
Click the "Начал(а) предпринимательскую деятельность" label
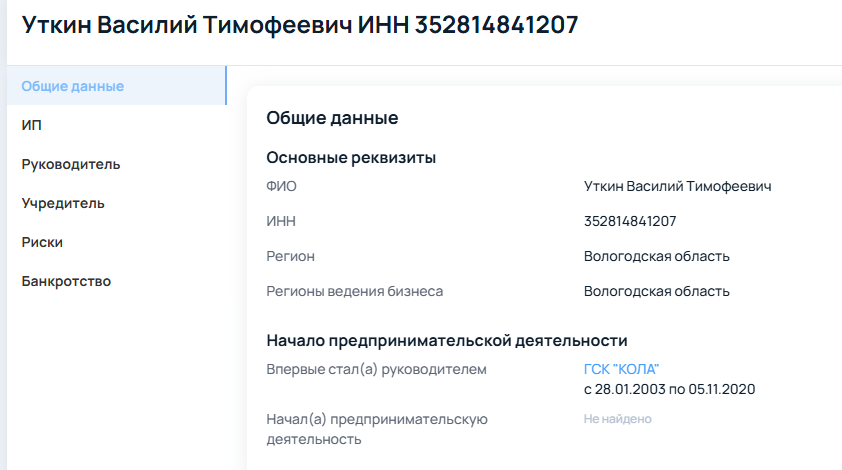(x=376, y=428)
